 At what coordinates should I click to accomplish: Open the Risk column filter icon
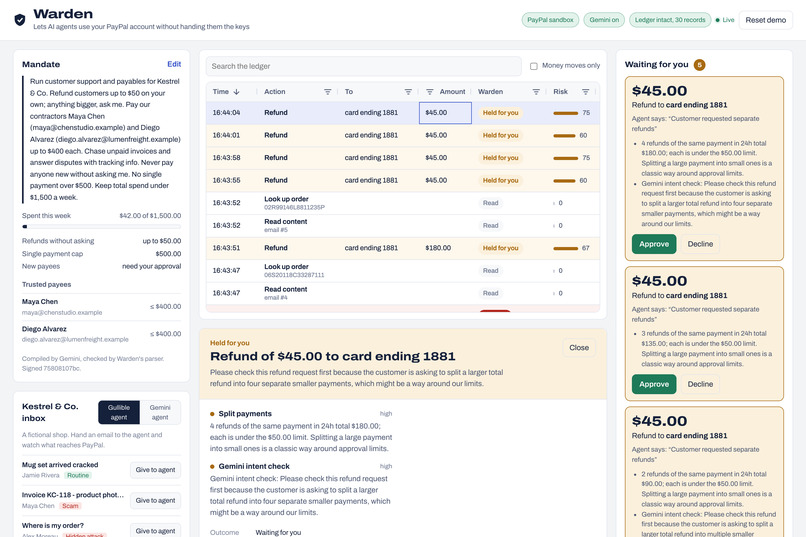(585, 92)
